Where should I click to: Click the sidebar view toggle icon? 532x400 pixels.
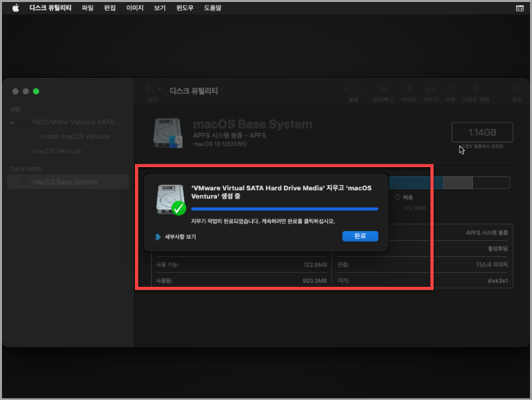tap(150, 89)
